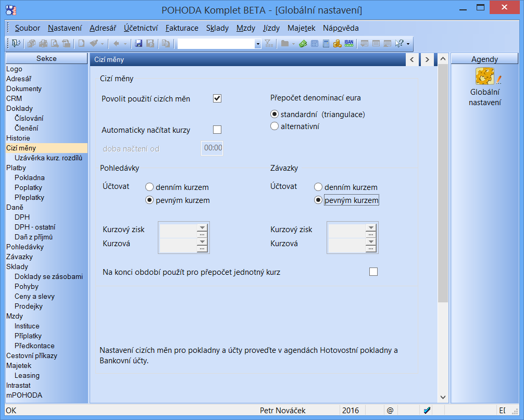
Task: Open Pohledávky Kurzová ztráta dropdown
Action: [x=202, y=241]
